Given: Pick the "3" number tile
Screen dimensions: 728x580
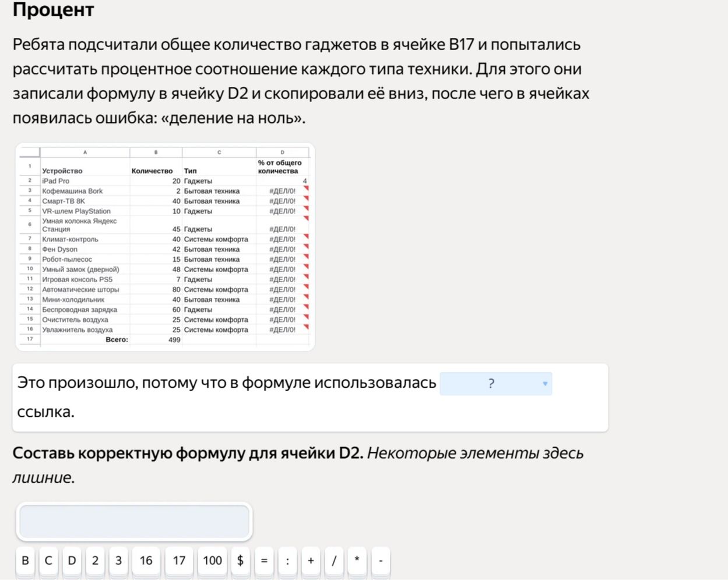Looking at the screenshot, I should point(118,561).
